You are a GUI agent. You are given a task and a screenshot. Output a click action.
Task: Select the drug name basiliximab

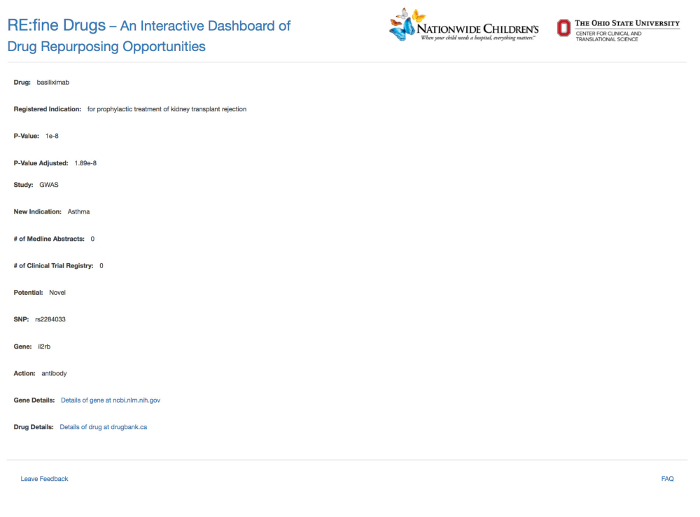[53, 83]
